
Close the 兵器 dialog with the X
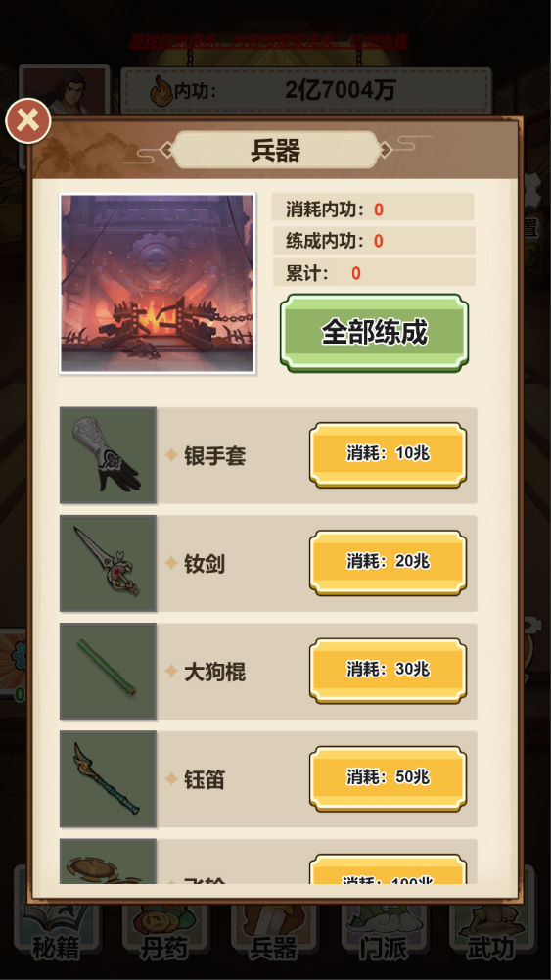tap(28, 120)
